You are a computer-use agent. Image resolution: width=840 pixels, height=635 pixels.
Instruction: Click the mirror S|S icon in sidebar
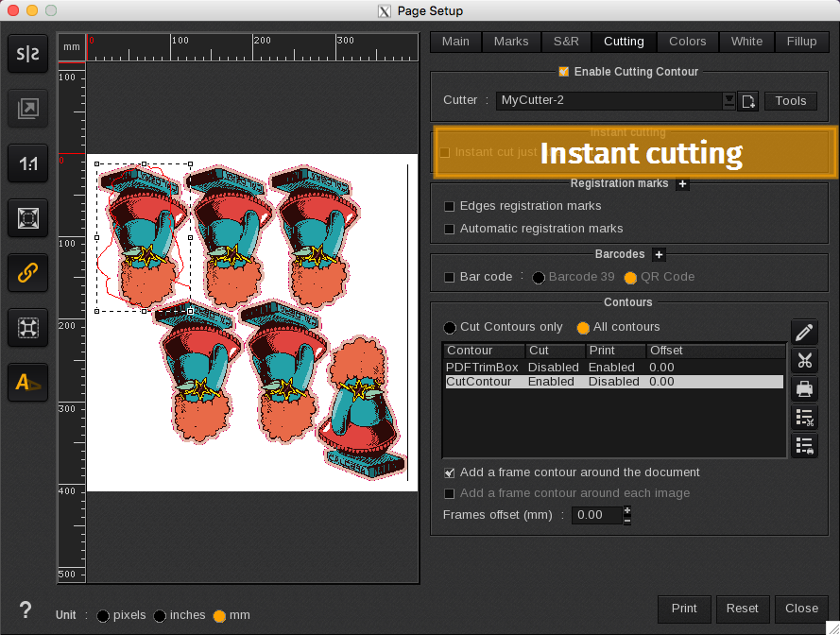pos(28,55)
